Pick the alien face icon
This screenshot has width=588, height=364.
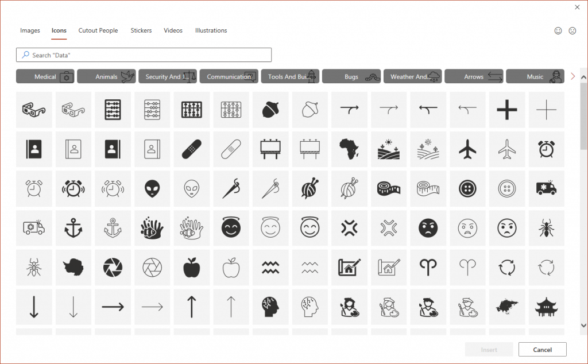[x=152, y=188]
